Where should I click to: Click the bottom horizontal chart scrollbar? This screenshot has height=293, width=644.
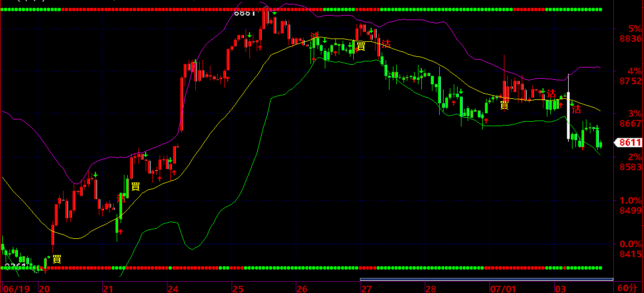click(x=486, y=280)
